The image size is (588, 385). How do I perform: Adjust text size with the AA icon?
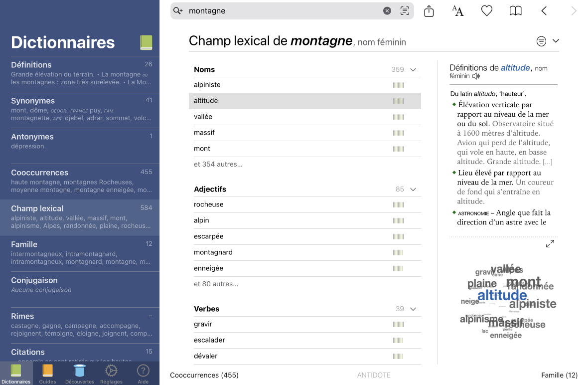pos(457,10)
